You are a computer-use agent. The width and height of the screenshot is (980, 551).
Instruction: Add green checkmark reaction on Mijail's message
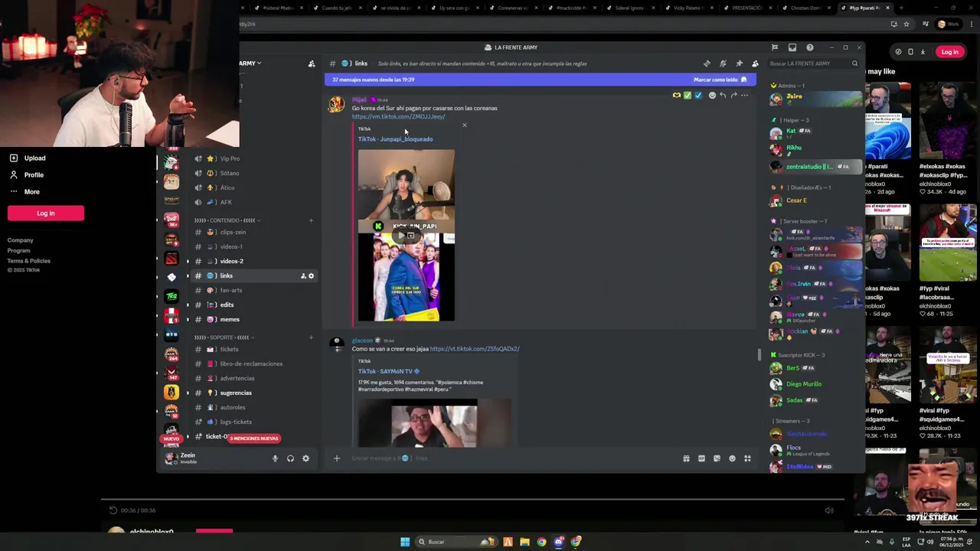[x=688, y=96]
